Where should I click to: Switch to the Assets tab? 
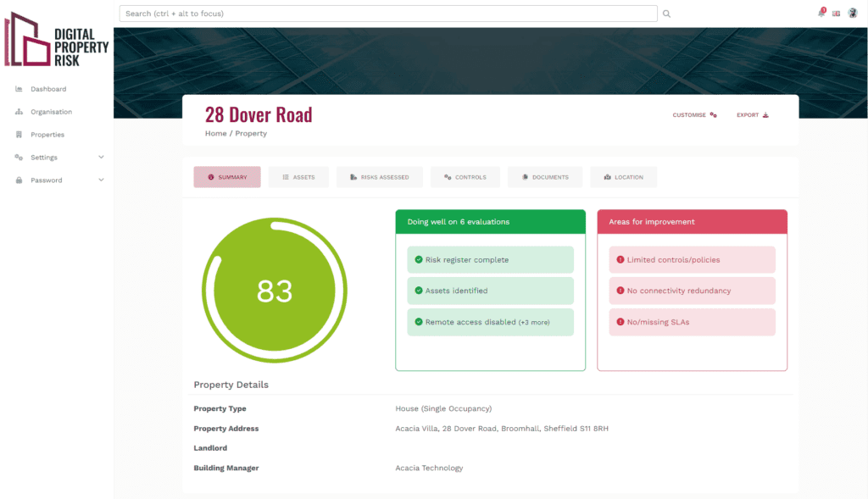(298, 177)
